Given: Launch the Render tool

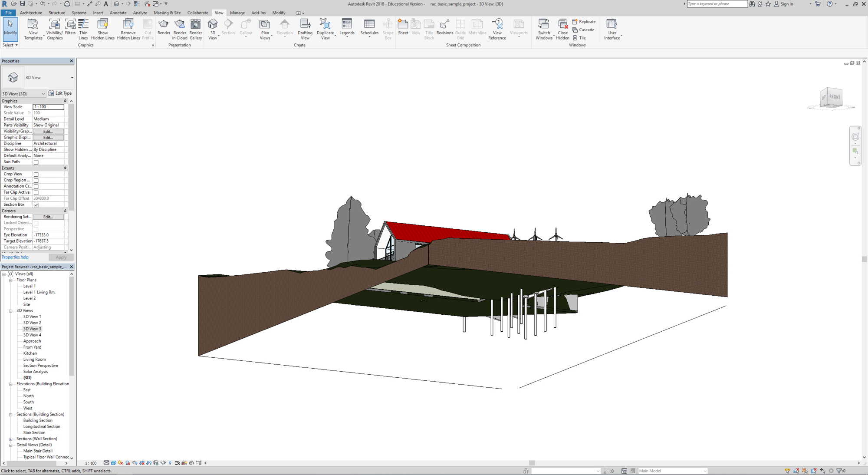Looking at the screenshot, I should pos(164,26).
